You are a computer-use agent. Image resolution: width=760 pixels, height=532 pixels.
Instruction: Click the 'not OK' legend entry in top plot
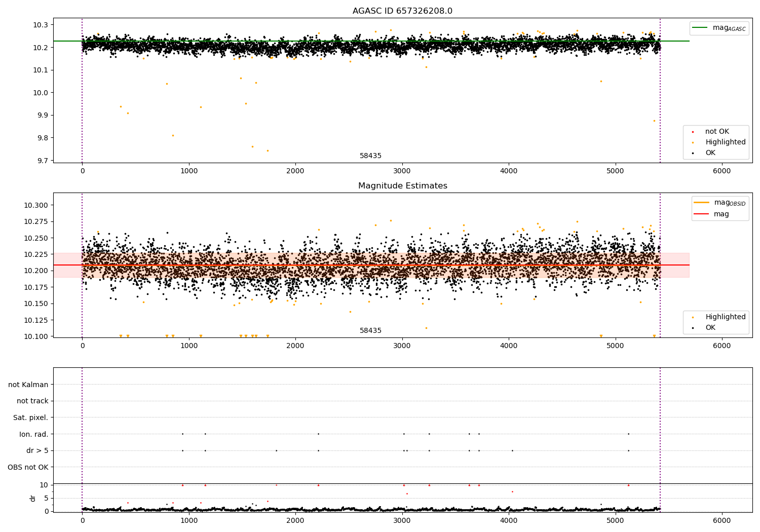coord(717,132)
